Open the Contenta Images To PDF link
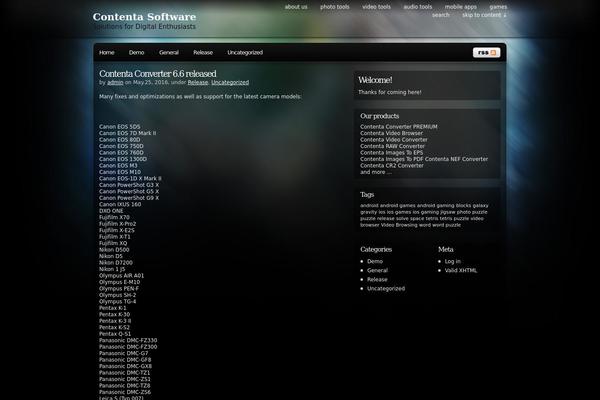Screen dimensions: 600x400 coord(391,159)
